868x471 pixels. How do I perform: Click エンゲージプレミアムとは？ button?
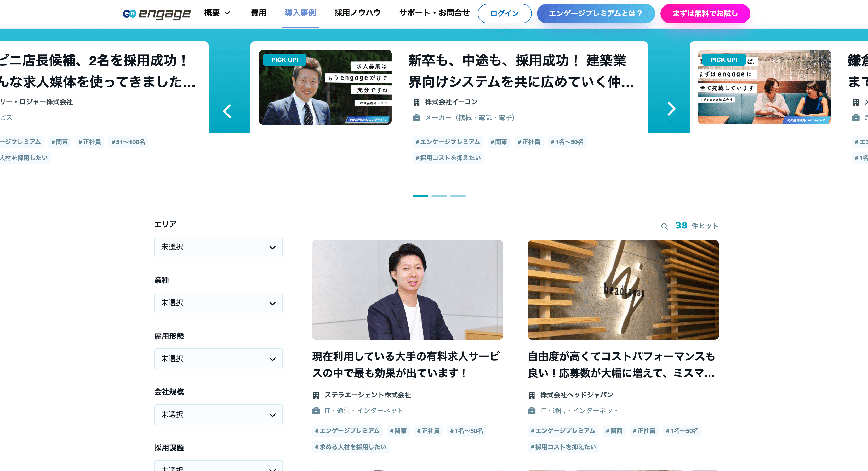point(596,14)
